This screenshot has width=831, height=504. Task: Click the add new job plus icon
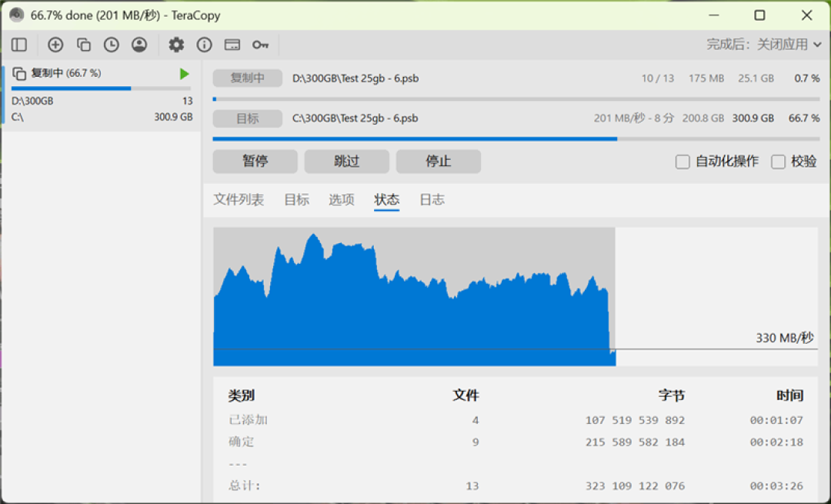tap(55, 45)
